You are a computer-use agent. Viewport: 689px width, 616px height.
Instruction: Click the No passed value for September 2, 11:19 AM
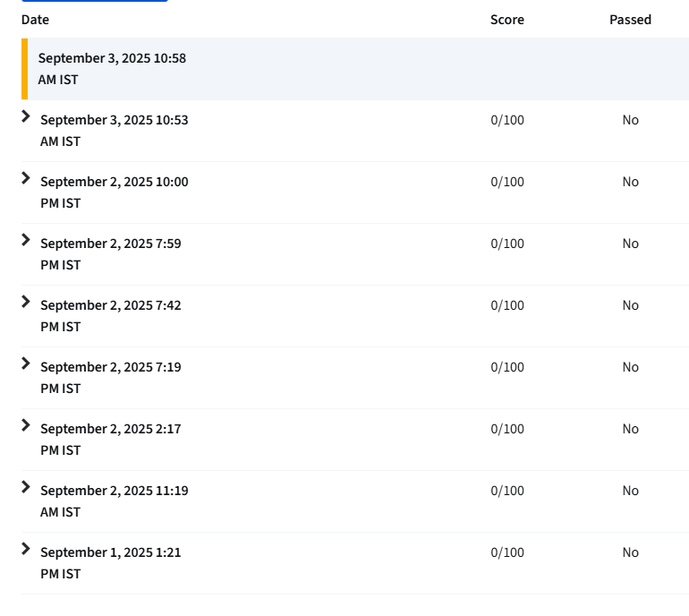pos(630,491)
